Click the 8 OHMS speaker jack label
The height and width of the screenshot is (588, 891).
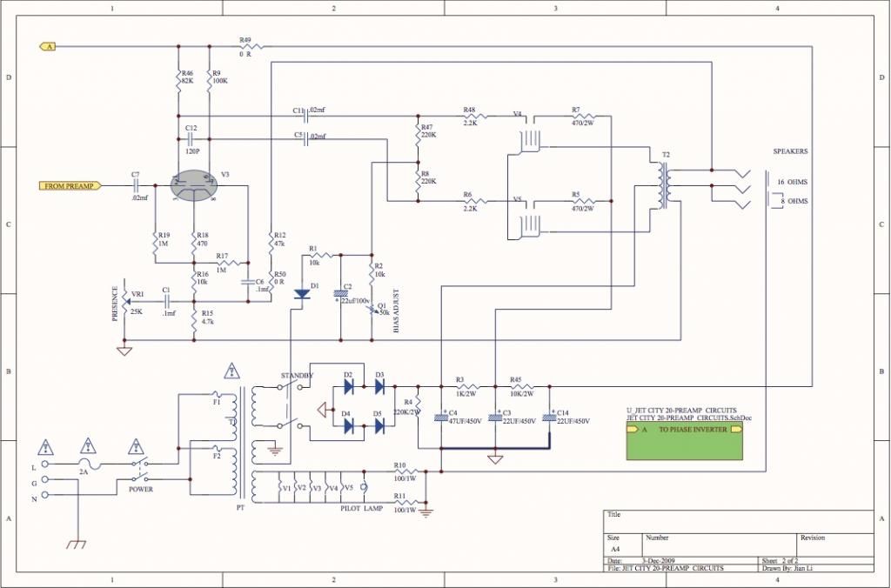(x=794, y=201)
